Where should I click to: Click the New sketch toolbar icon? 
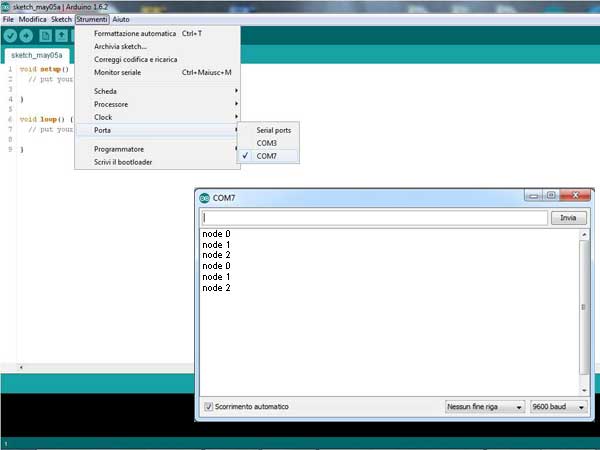(45, 36)
